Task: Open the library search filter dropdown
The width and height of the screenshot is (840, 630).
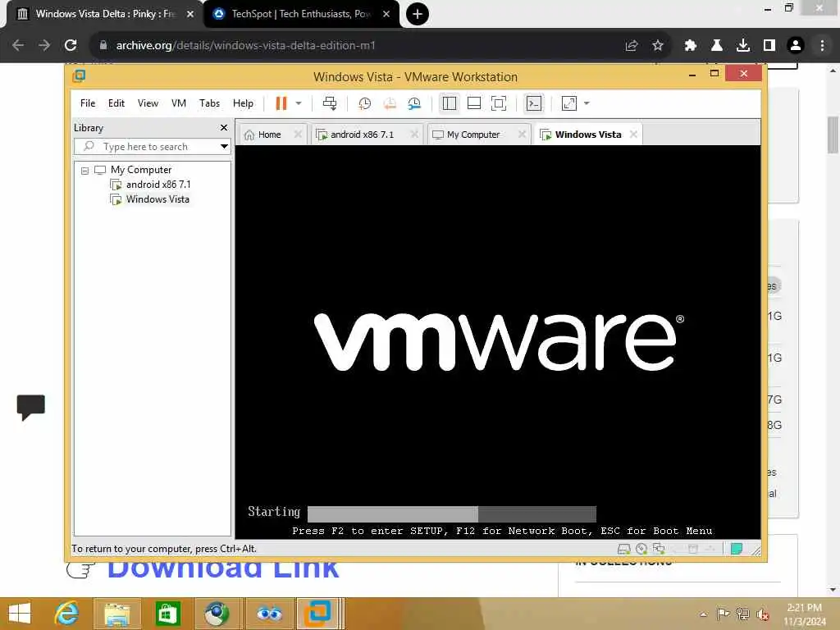Action: [224, 146]
